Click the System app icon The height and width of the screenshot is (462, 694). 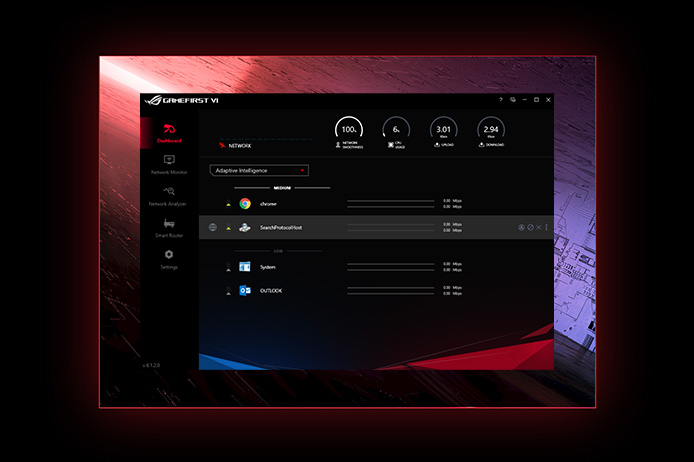tap(245, 266)
